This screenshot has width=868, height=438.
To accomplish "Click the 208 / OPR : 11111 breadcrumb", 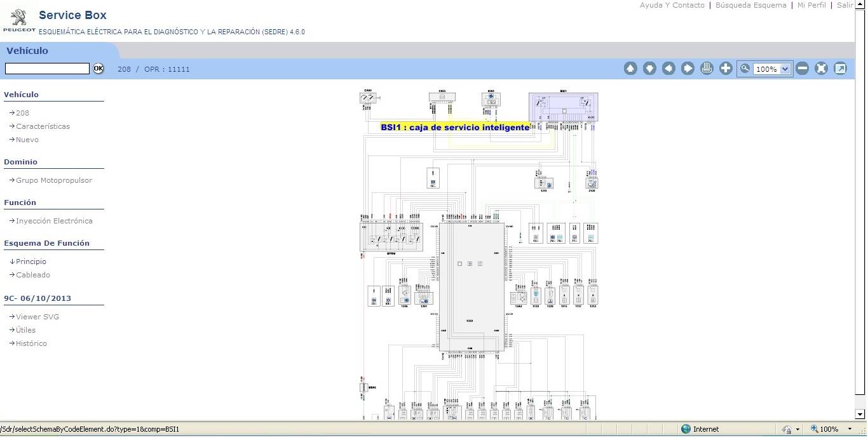I will (x=154, y=69).
